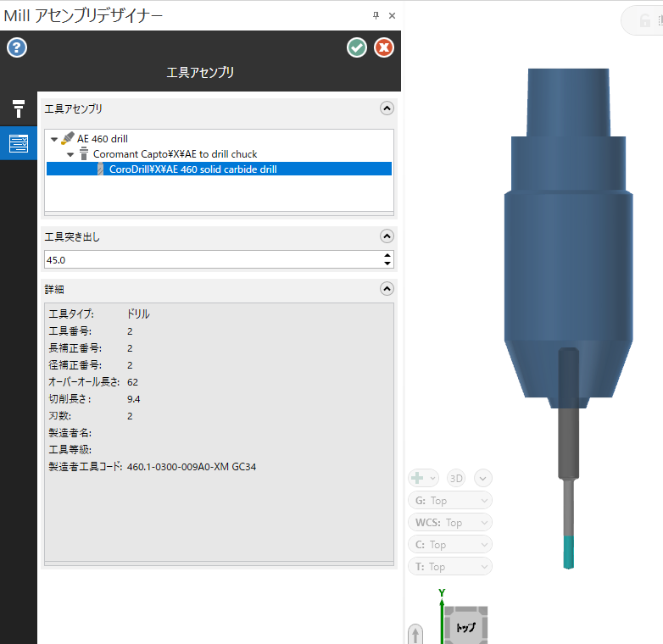
Task: Select CoroDrill AE 460 solid carbide drill
Action: point(219,169)
